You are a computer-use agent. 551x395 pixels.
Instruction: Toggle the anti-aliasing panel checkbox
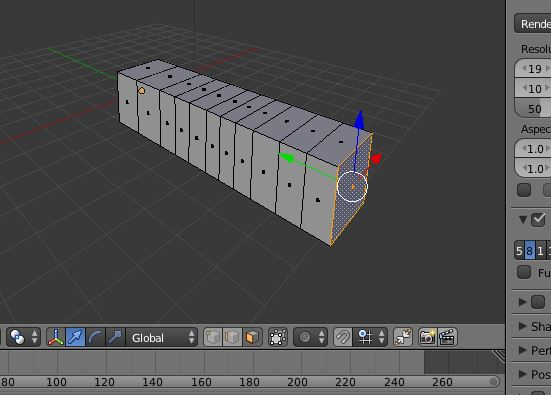click(x=538, y=220)
